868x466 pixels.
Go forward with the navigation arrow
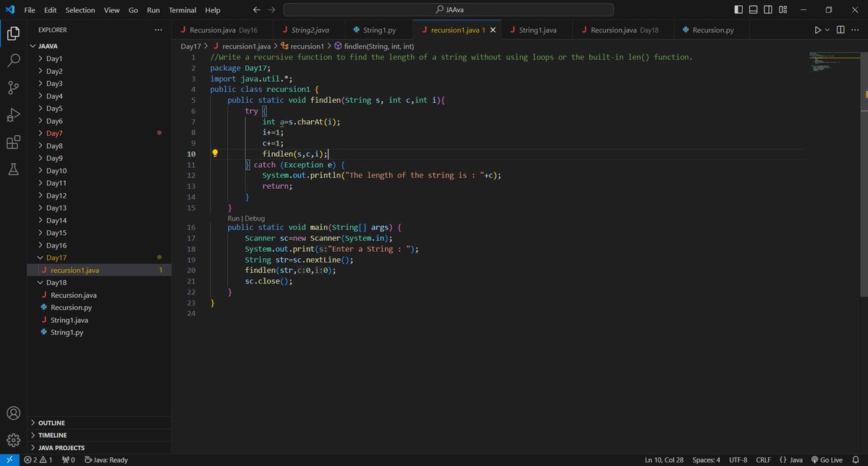click(x=271, y=10)
